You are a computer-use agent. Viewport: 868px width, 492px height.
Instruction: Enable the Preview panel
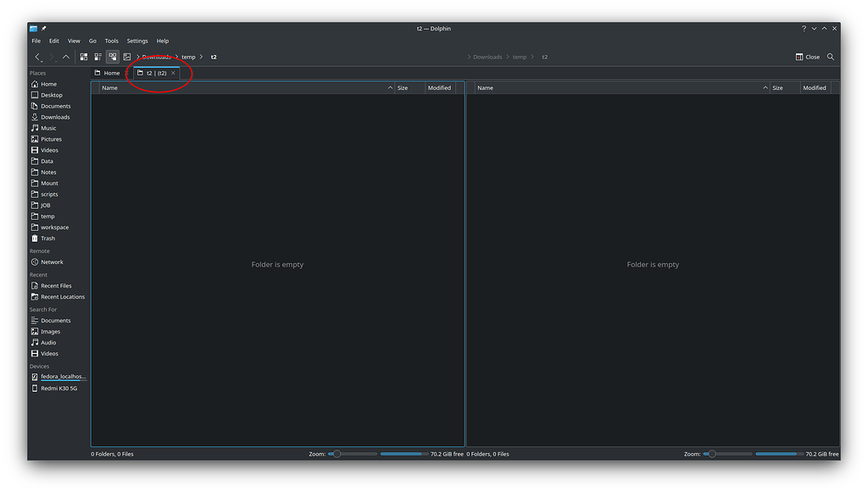click(128, 57)
